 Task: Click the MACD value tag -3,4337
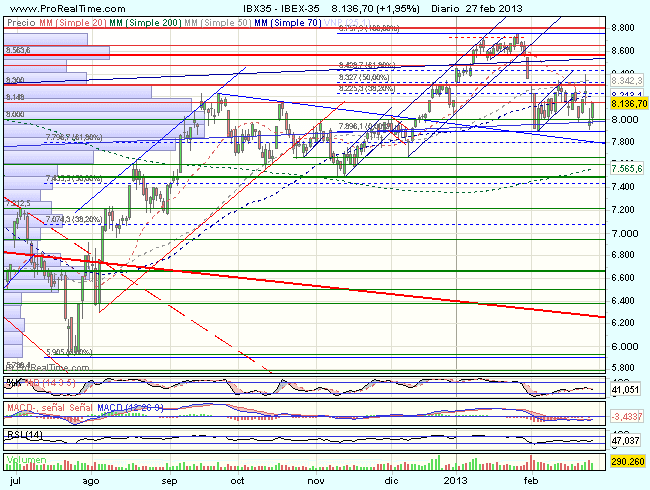pos(627,414)
